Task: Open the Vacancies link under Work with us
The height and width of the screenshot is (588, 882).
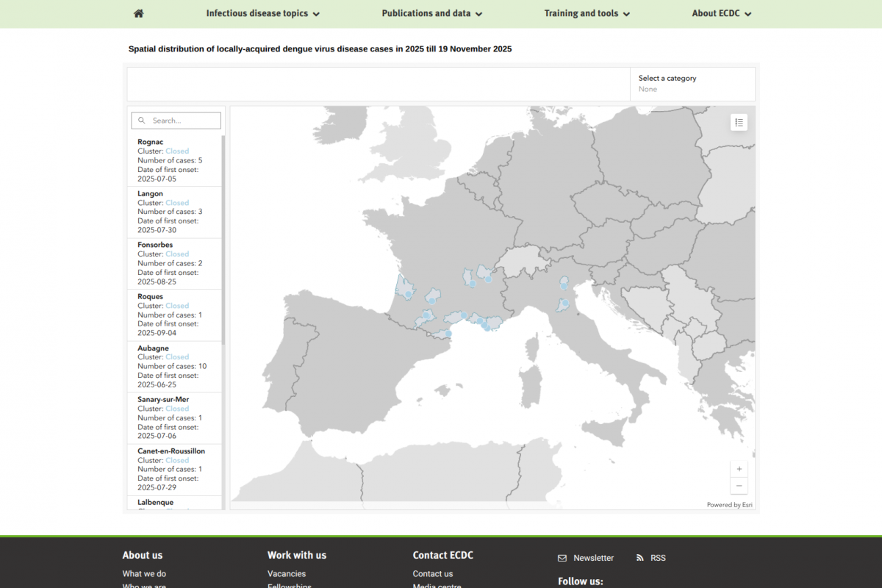Action: (287, 573)
